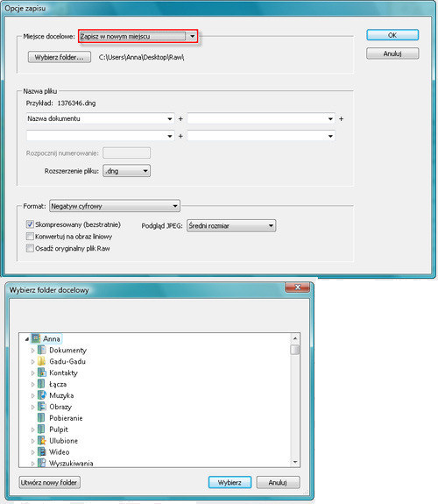Click the folder tree scroll down arrow
The width and height of the screenshot is (438, 504).
(295, 462)
